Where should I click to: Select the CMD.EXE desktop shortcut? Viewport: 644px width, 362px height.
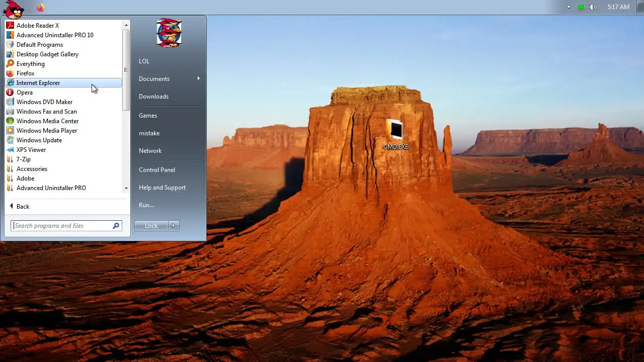pos(395,134)
